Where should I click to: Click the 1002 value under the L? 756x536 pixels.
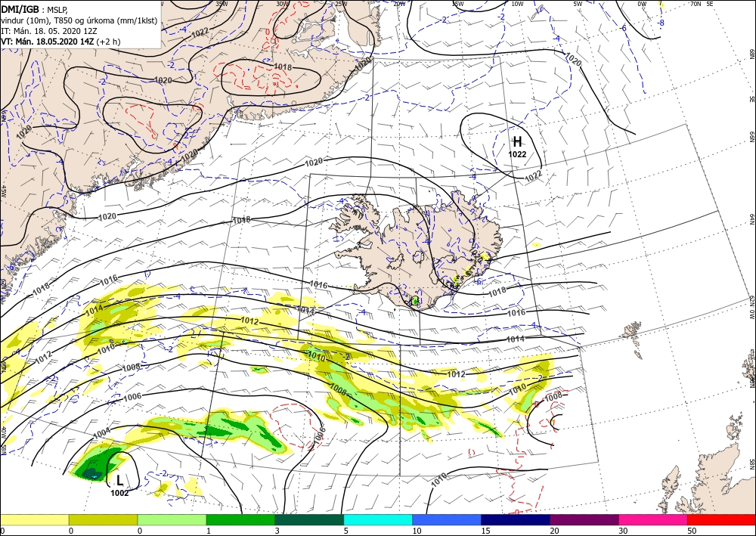(119, 493)
